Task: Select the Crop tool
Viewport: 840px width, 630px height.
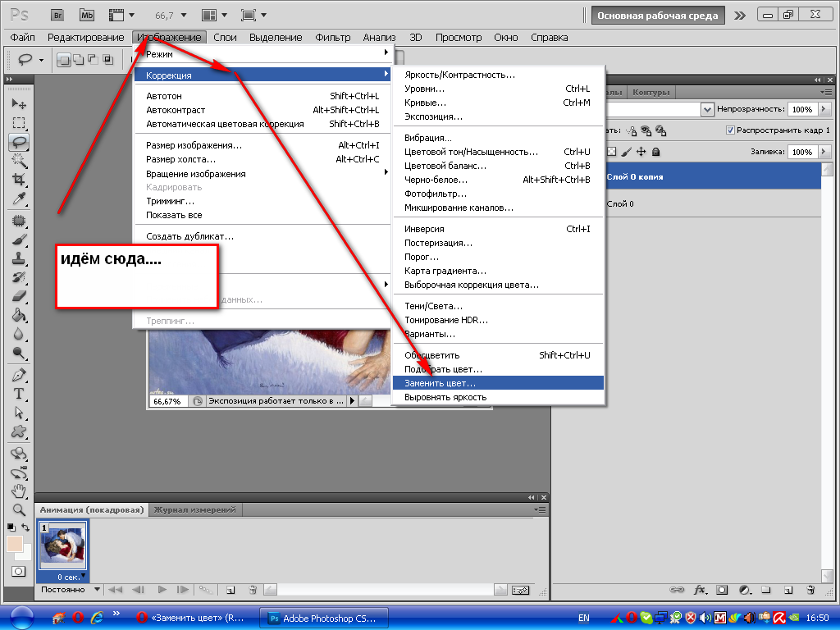Action: coord(20,179)
